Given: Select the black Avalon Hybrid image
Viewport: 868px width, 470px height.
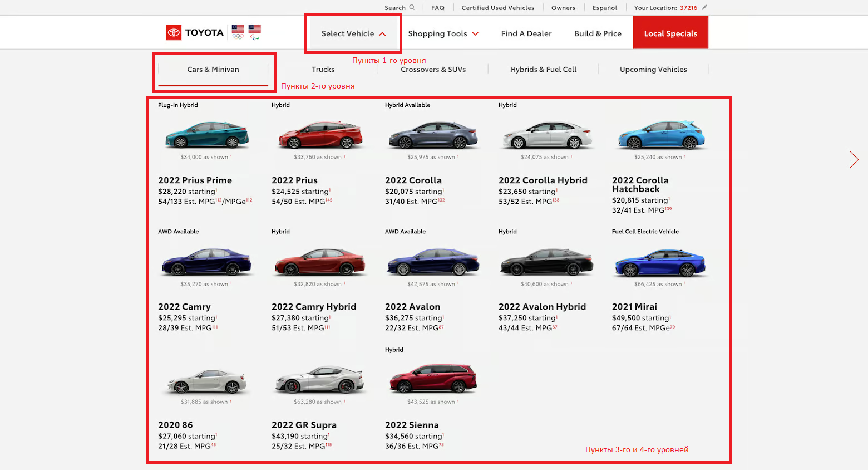Looking at the screenshot, I should point(547,262).
